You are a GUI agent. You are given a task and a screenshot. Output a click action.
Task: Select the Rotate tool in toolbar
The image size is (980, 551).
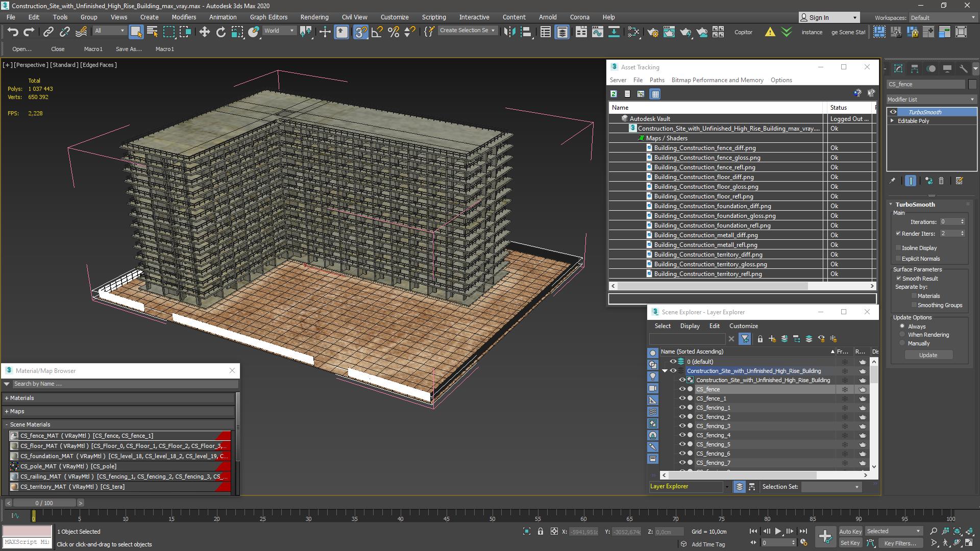(x=220, y=32)
